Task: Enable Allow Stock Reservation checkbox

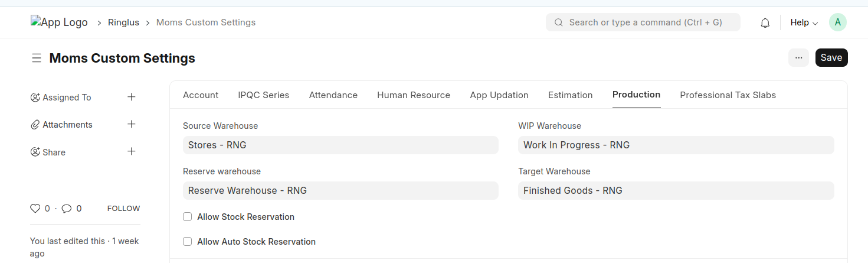Action: 188,217
